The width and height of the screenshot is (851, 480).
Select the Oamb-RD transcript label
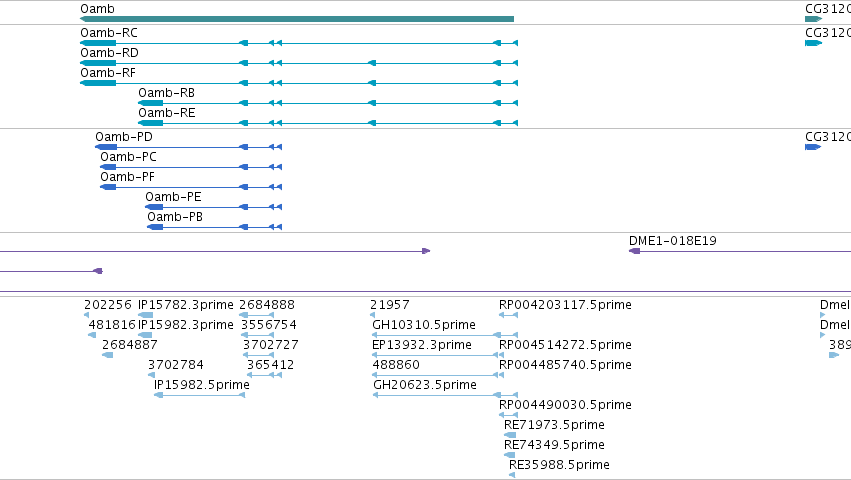pyautogui.click(x=109, y=53)
